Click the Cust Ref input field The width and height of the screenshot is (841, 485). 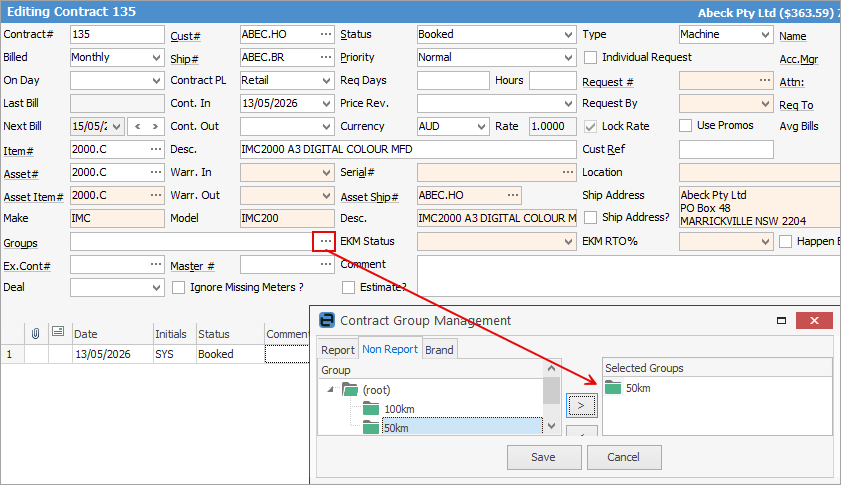pos(726,149)
